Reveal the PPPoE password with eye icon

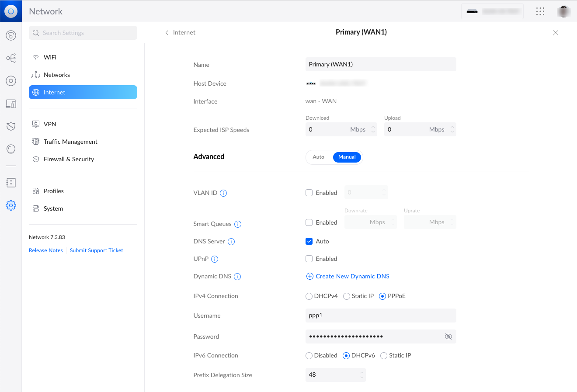tap(448, 336)
